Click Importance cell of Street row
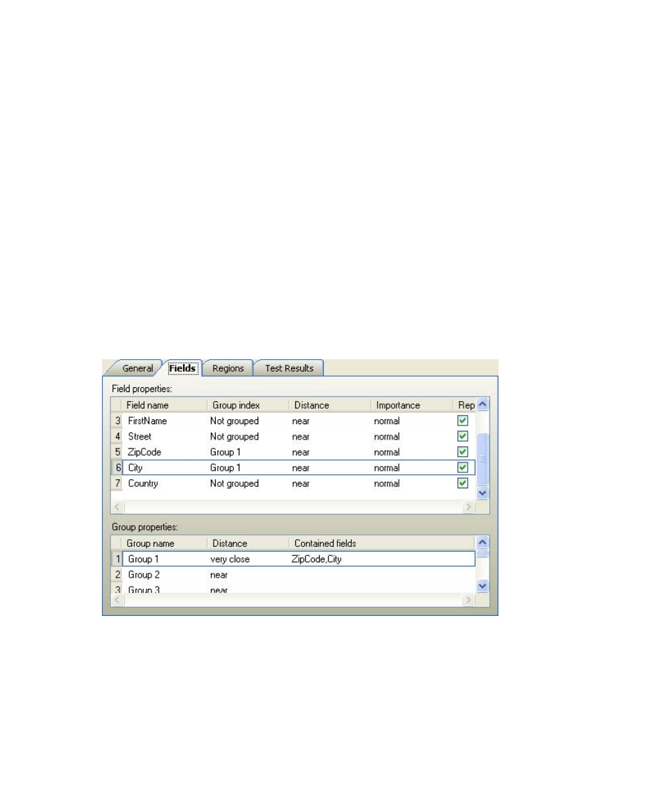The height and width of the screenshot is (812, 666). [411, 436]
